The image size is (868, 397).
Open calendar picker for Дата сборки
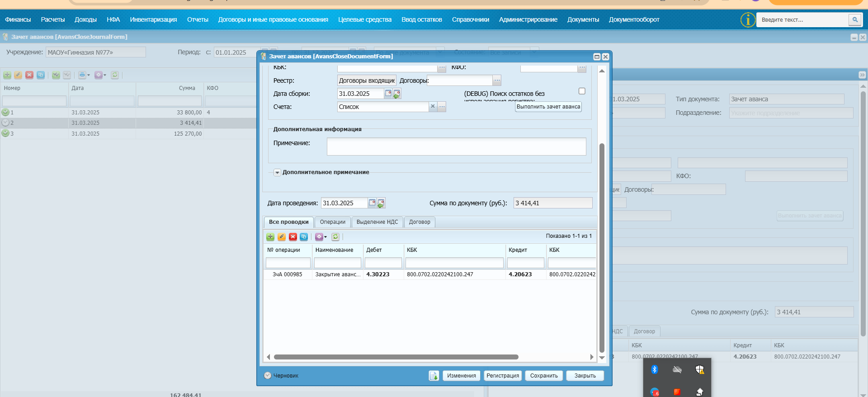pos(388,94)
